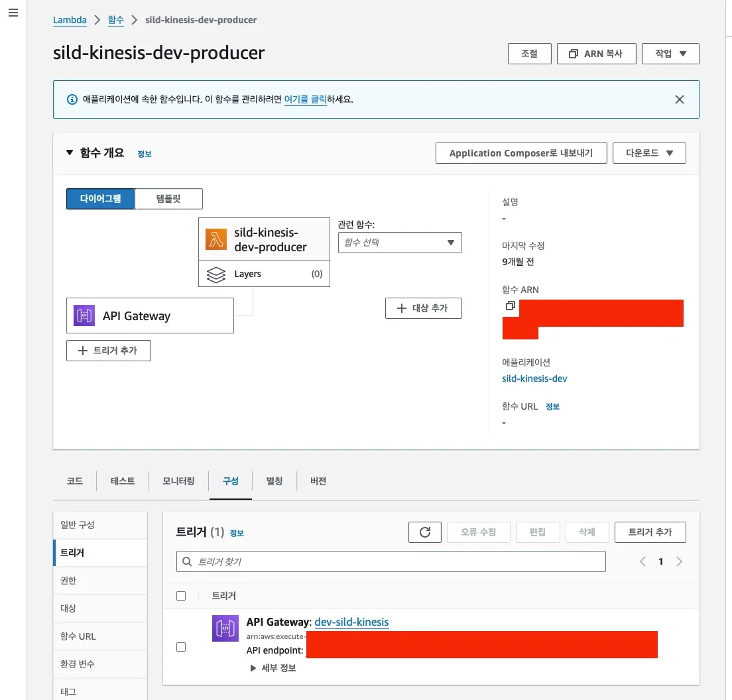Click the API Gateway icon in diagram
The width and height of the screenshot is (732, 700).
coord(84,316)
